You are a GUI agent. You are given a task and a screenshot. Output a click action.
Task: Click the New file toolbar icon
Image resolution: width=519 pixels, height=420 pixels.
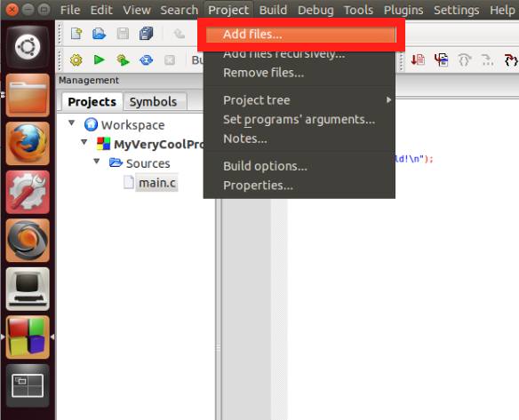click(76, 34)
